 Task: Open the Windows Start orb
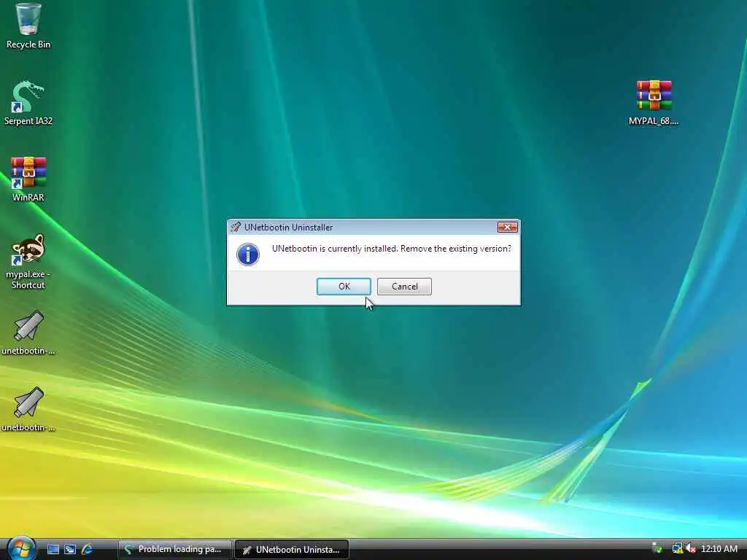pyautogui.click(x=20, y=548)
